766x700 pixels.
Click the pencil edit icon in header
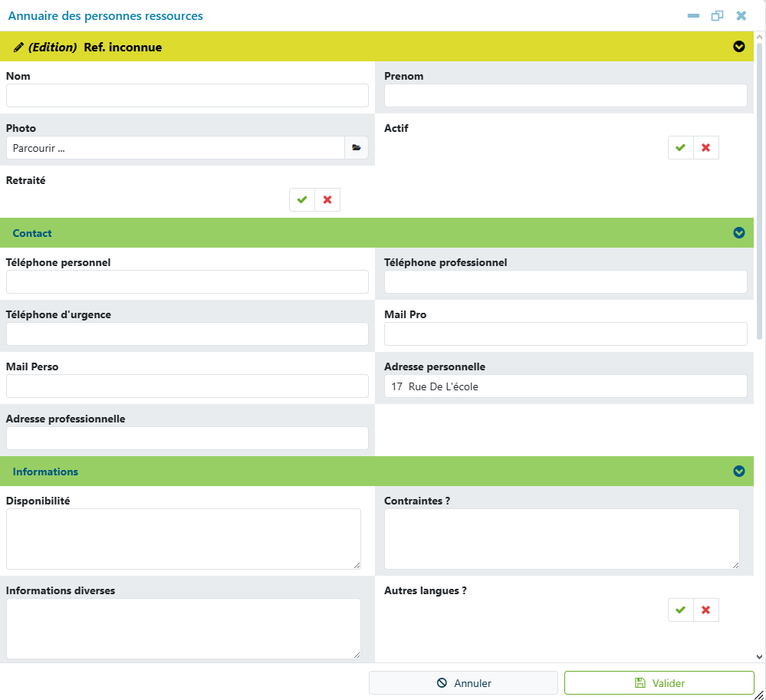click(x=18, y=47)
